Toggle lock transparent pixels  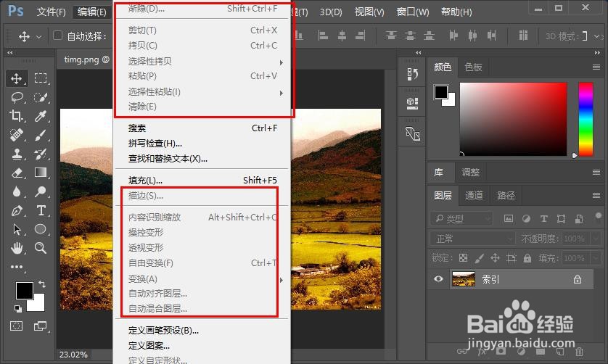click(x=463, y=258)
